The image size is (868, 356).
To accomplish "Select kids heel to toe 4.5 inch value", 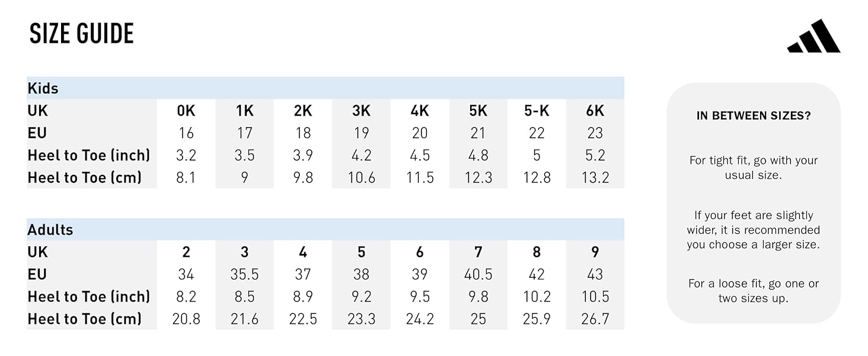I will 420,155.
